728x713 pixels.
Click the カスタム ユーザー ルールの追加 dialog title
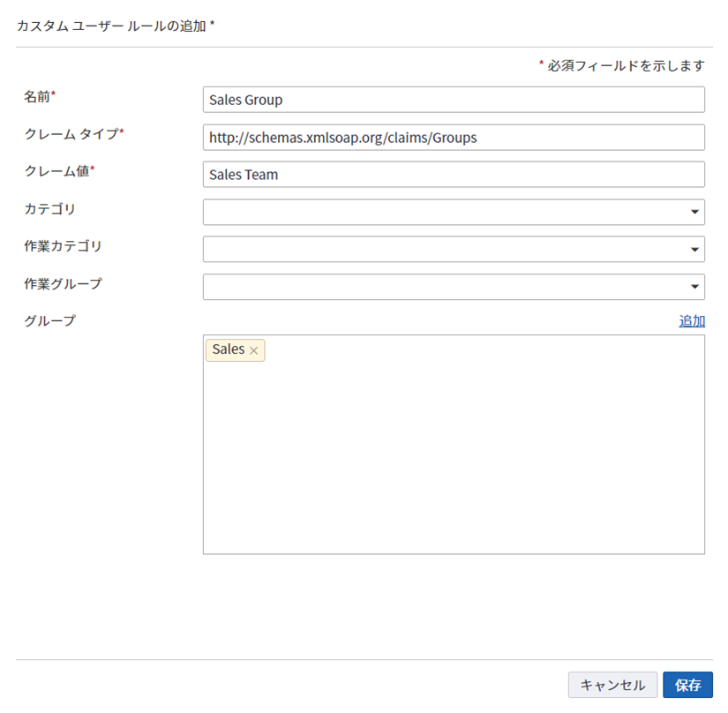pos(116,26)
